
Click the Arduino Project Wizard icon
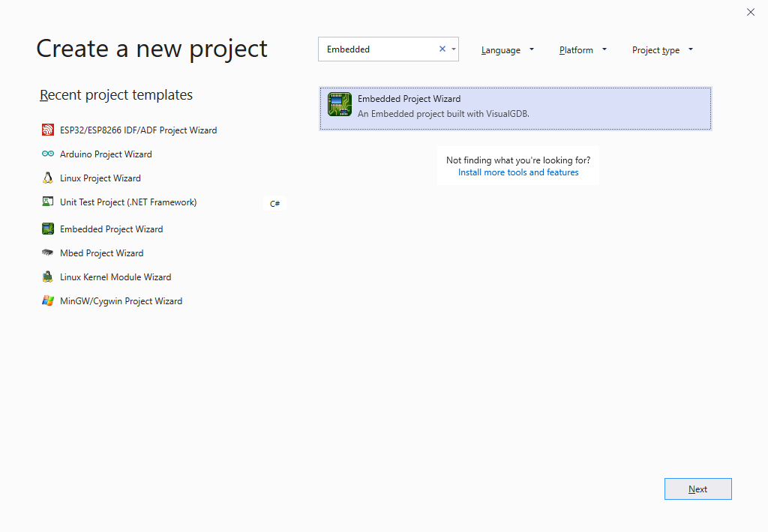(x=48, y=154)
